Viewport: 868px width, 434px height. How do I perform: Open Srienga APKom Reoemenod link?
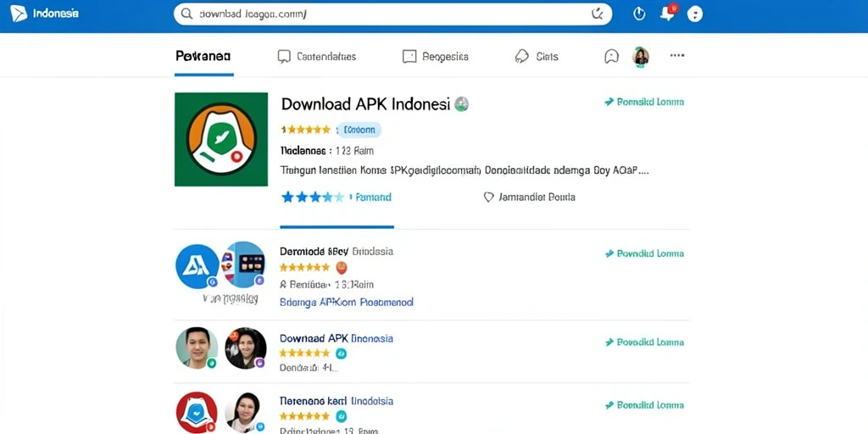pos(347,303)
